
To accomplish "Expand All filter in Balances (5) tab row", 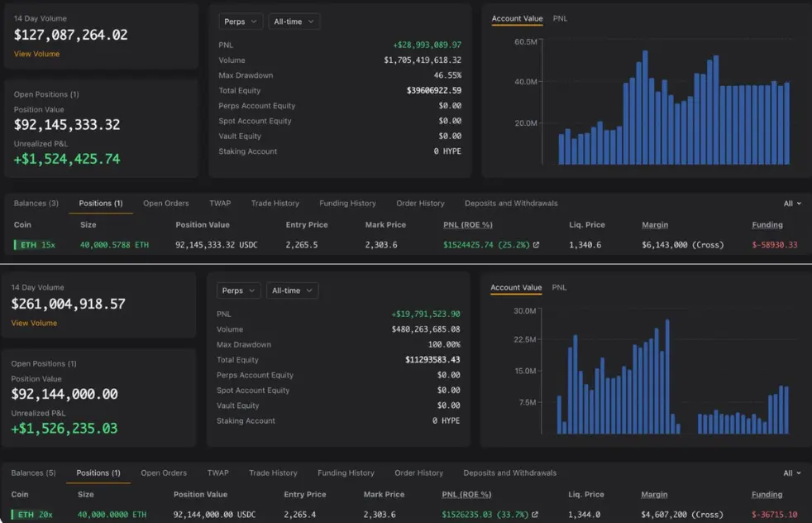I will [792, 473].
